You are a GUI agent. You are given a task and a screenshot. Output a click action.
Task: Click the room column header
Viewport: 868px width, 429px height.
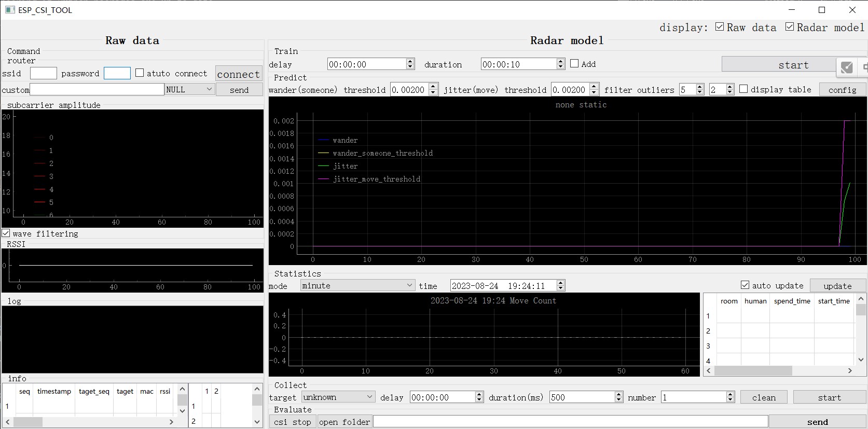(x=729, y=301)
